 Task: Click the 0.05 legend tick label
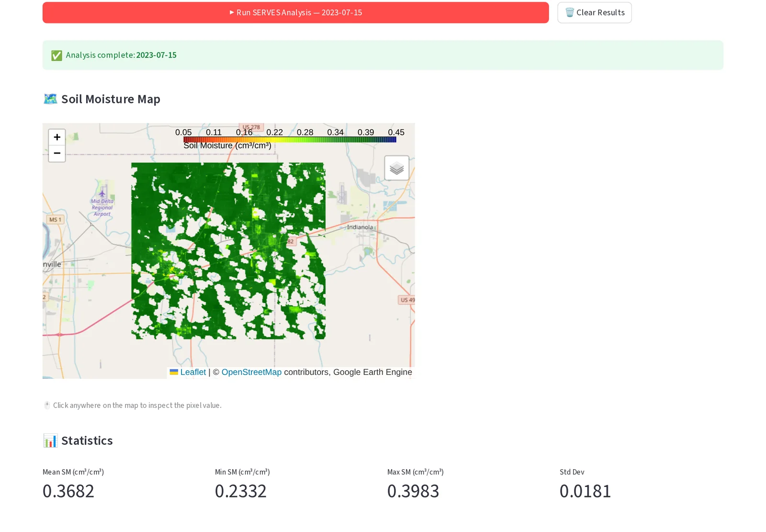pyautogui.click(x=183, y=132)
